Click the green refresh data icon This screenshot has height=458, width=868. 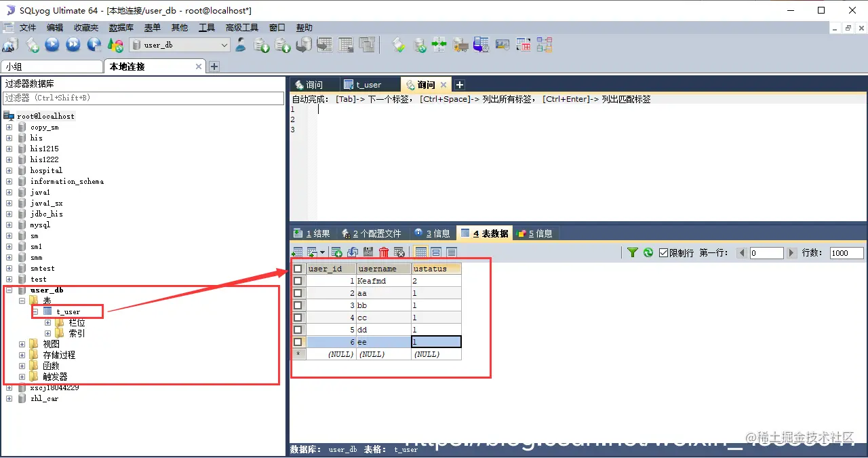pos(648,252)
